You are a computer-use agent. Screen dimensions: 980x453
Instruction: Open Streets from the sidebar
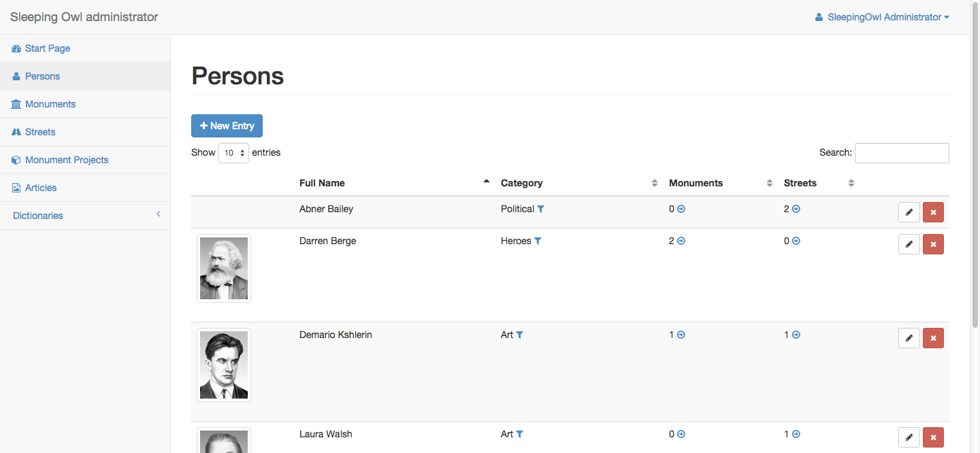click(x=85, y=132)
